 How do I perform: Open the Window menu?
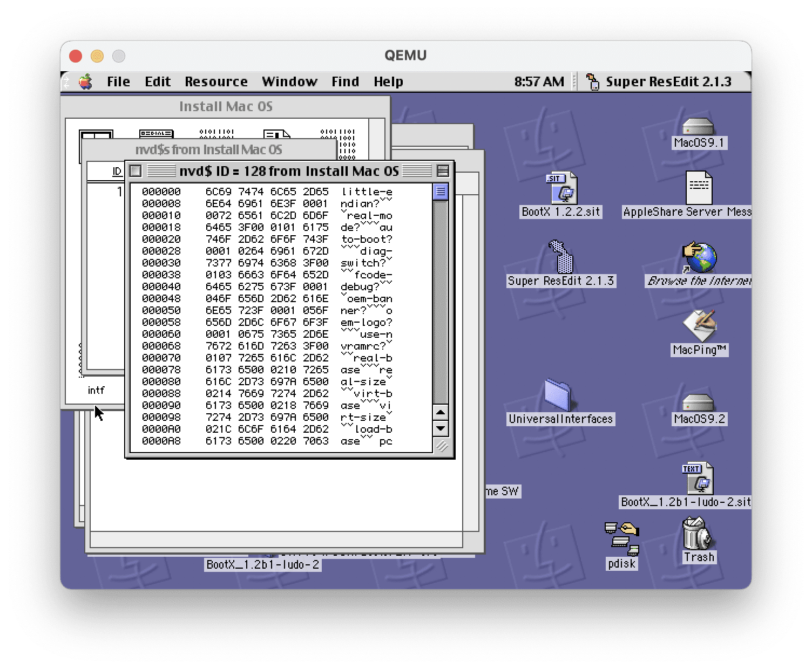(289, 82)
